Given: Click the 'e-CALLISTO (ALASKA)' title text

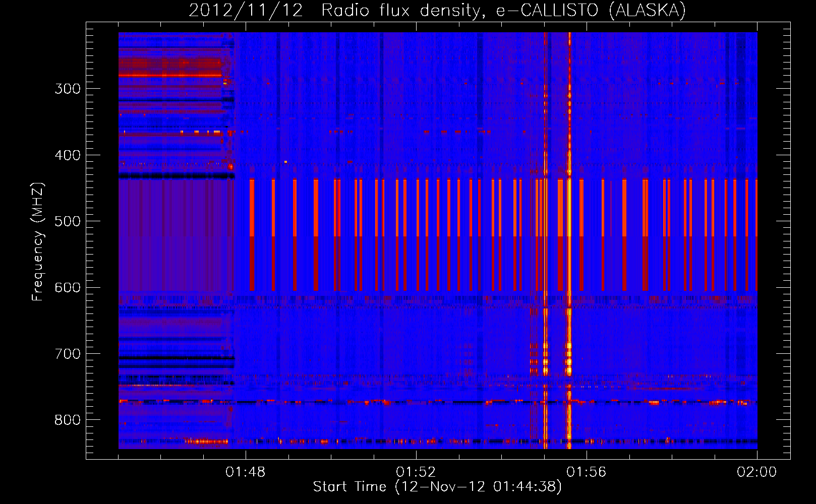Looking at the screenshot, I should pos(591,11).
